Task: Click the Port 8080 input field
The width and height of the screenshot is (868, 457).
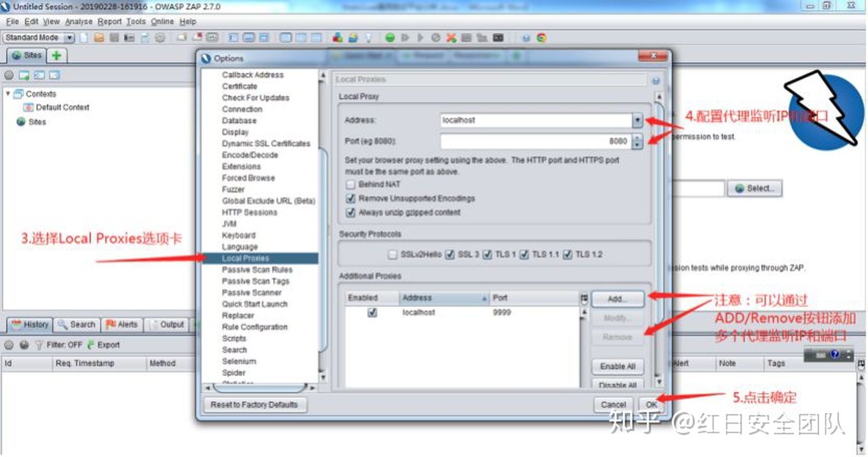Action: [x=535, y=142]
